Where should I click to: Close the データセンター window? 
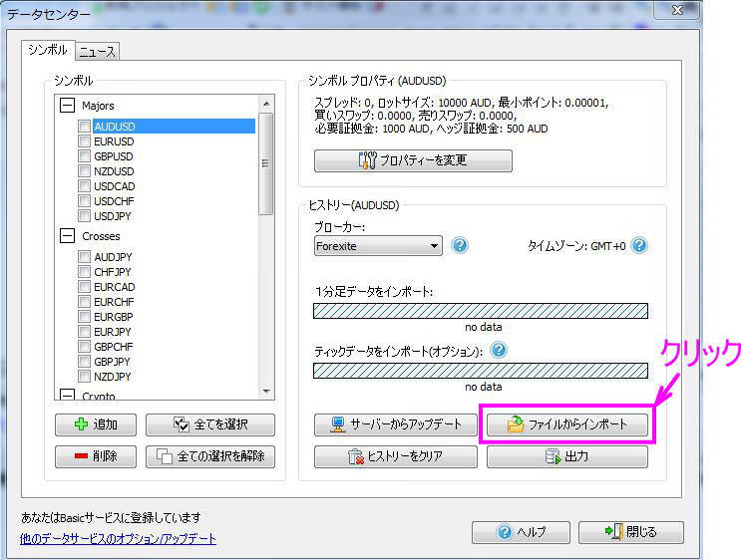(677, 9)
